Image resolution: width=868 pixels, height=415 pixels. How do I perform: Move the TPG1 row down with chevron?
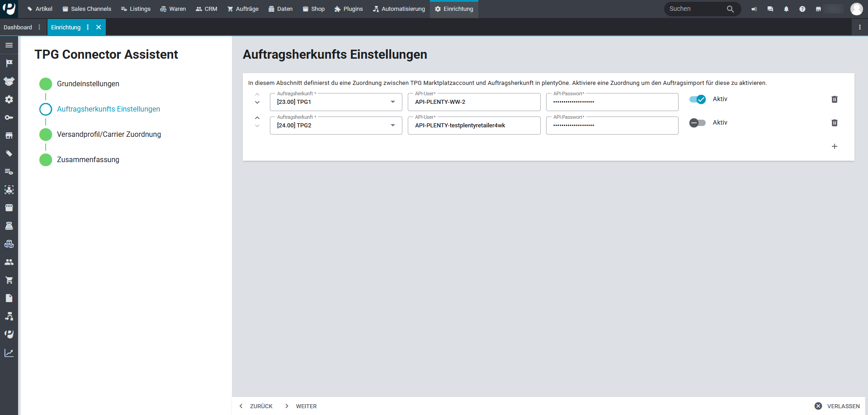click(x=257, y=103)
